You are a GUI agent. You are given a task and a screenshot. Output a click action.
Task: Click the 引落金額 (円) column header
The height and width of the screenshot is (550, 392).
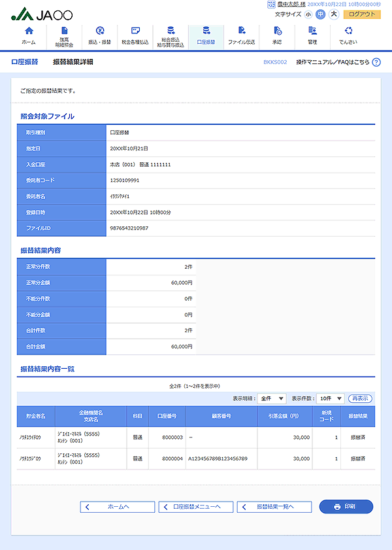coord(284,416)
